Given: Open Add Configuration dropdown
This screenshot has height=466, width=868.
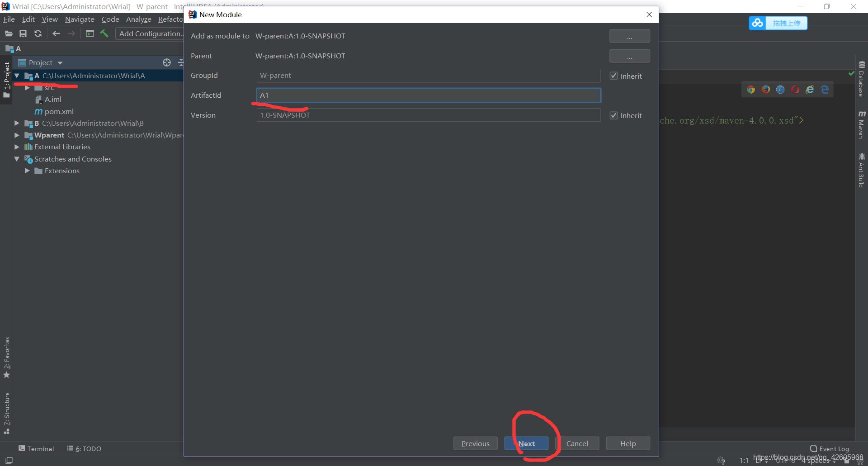Looking at the screenshot, I should pos(150,33).
